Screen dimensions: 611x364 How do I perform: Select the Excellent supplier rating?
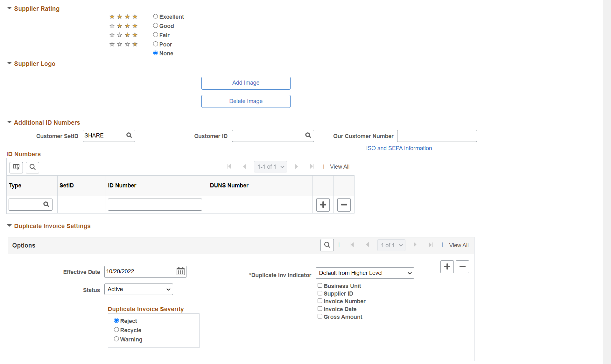click(x=156, y=16)
